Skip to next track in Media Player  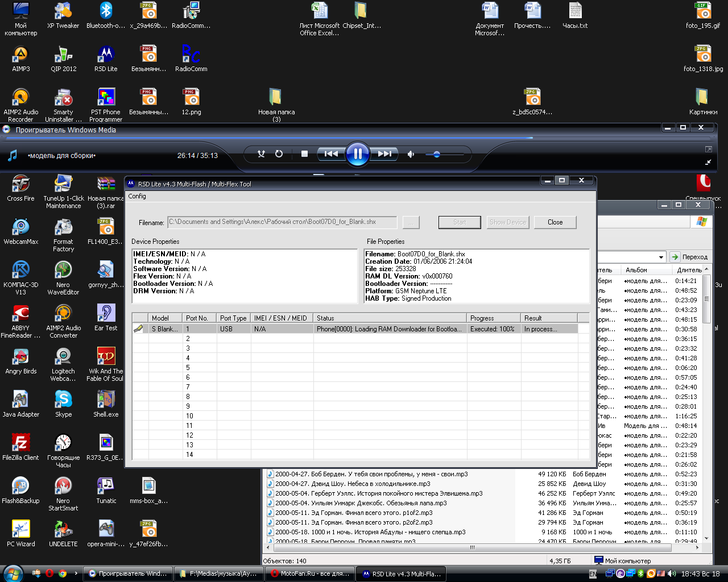point(384,153)
